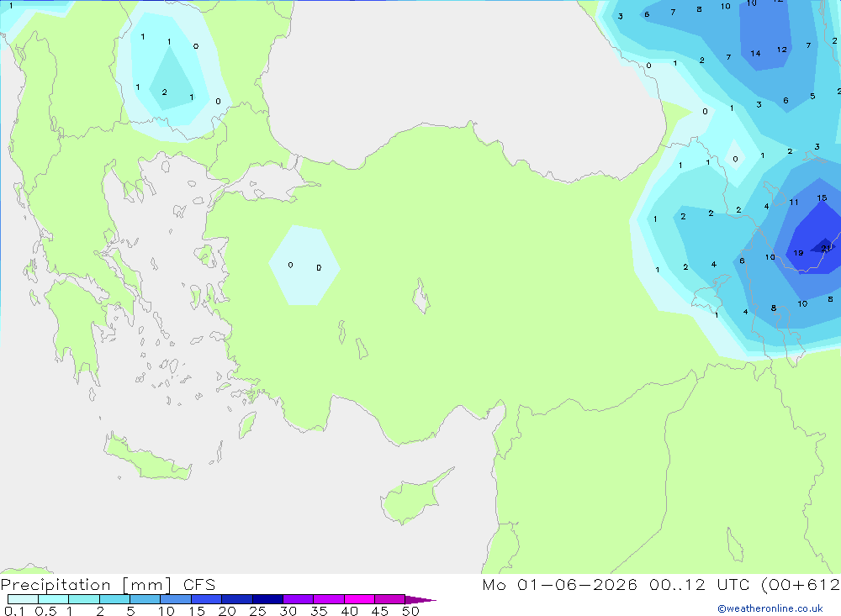
Task: Click the legend label "0.5"
Action: (x=45, y=611)
